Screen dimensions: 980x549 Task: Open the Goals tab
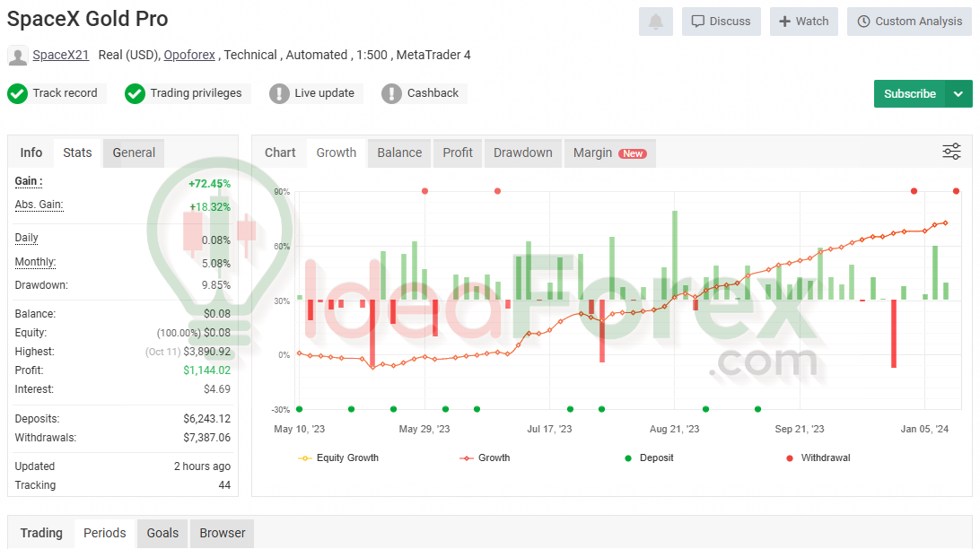coord(162,534)
